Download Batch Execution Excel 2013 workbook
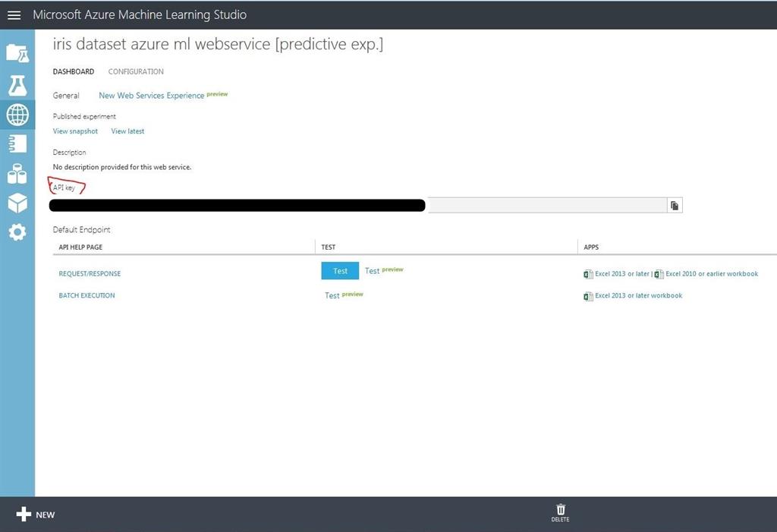The height and width of the screenshot is (532, 777). (x=638, y=295)
